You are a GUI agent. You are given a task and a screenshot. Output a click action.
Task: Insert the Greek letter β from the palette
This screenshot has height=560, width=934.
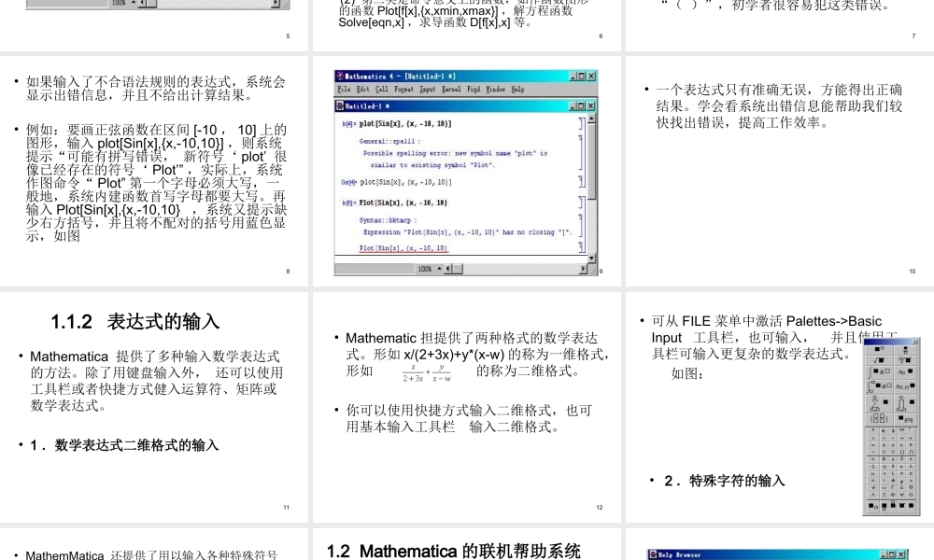pos(884,460)
